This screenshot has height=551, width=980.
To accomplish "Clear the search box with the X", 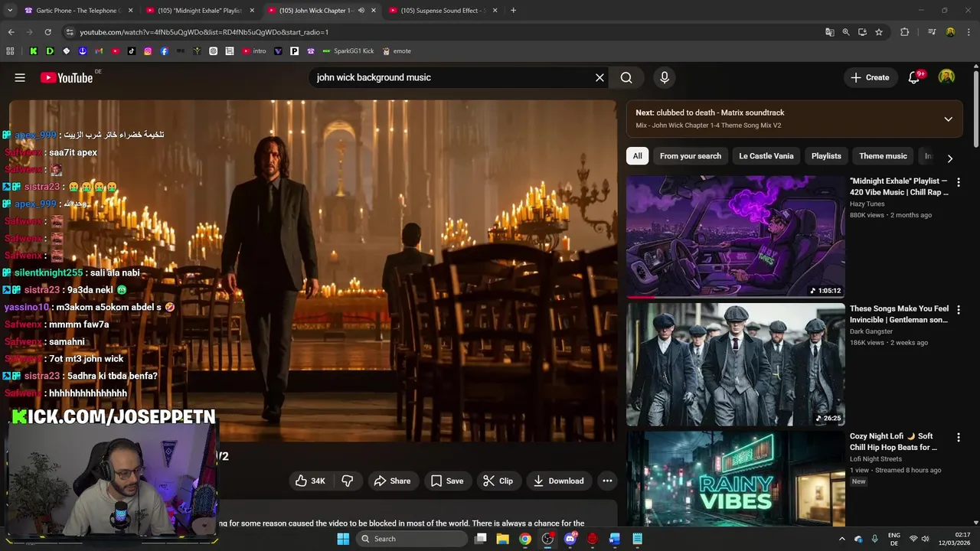I will (599, 77).
